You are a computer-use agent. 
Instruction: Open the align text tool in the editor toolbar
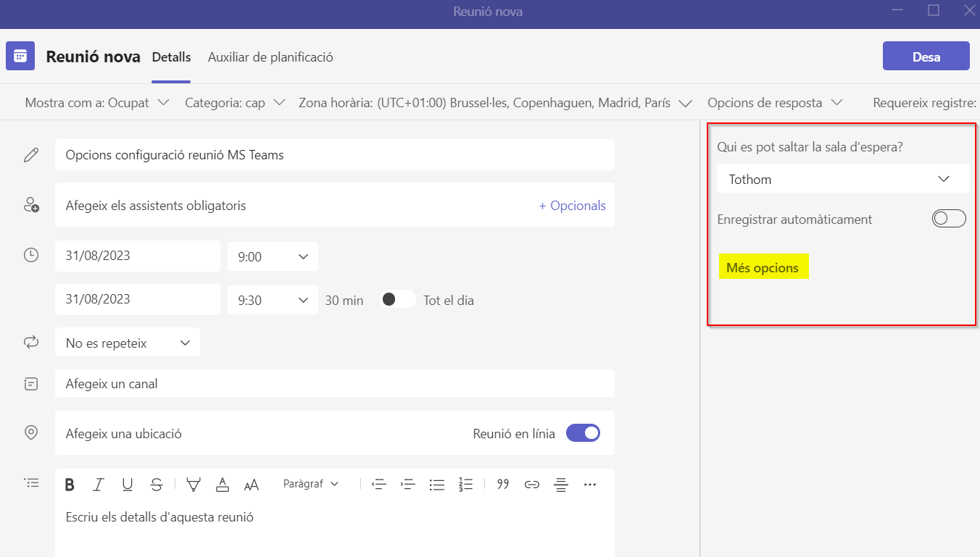[x=560, y=485]
